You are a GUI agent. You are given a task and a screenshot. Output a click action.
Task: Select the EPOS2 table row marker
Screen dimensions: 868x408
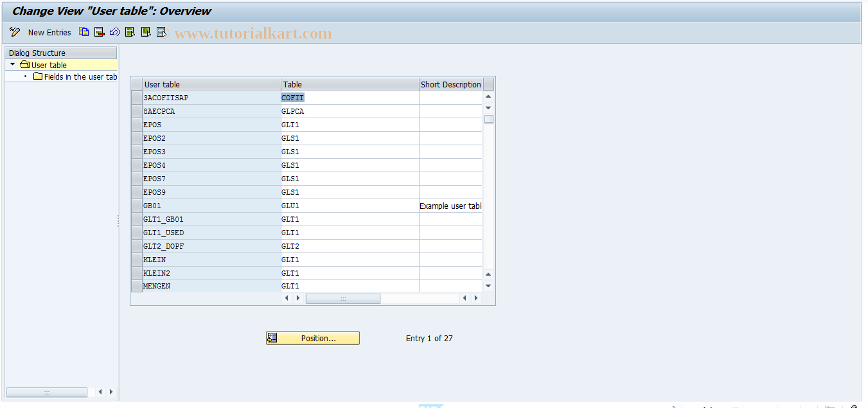[136, 137]
